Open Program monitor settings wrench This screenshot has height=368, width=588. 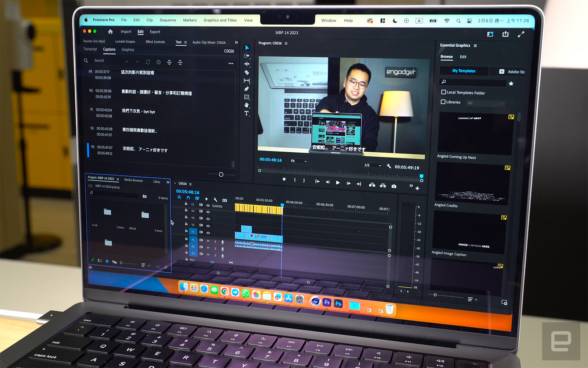(x=389, y=166)
